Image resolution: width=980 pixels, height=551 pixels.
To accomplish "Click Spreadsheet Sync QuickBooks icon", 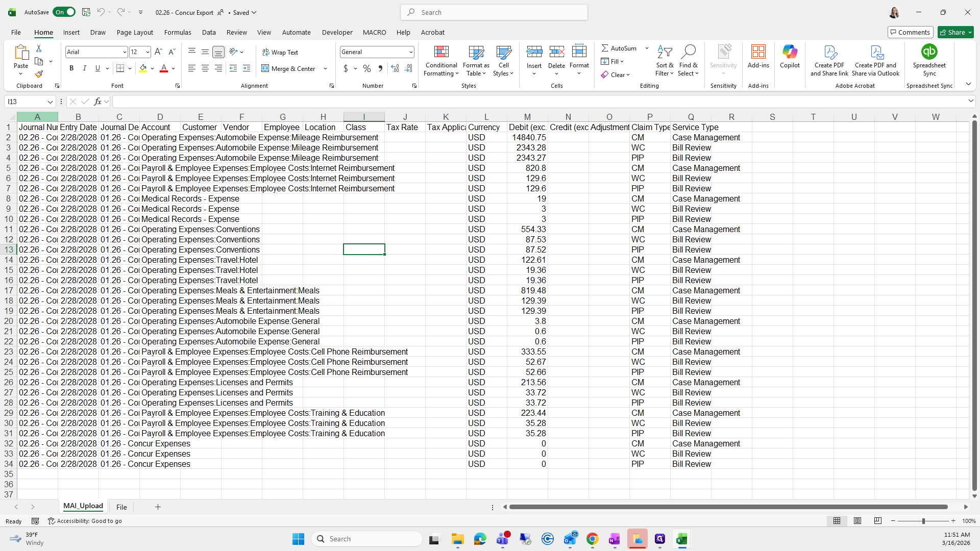I will pyautogui.click(x=929, y=53).
